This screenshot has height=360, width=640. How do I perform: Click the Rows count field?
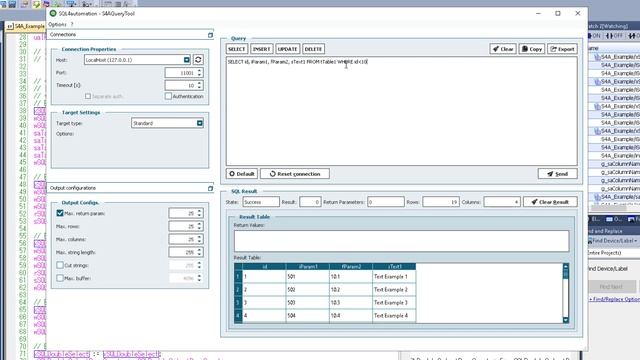pos(441,202)
